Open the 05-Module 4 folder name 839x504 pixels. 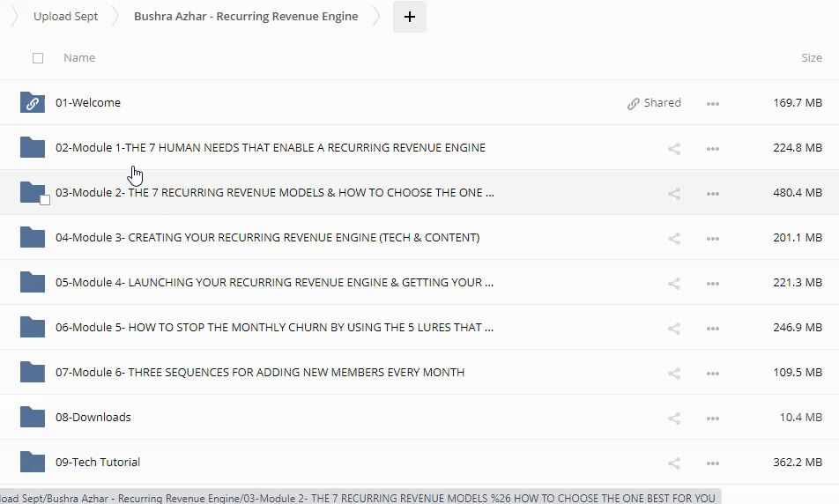click(274, 283)
